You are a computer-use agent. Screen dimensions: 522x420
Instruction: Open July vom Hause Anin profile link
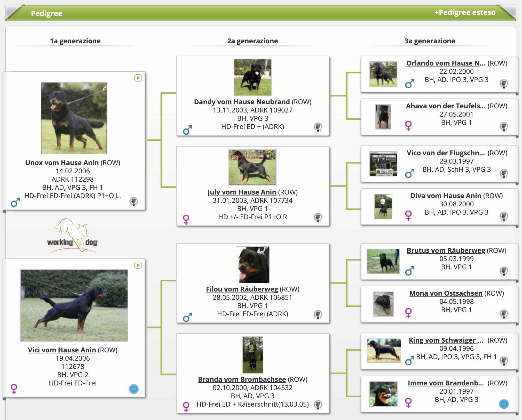coord(242,192)
